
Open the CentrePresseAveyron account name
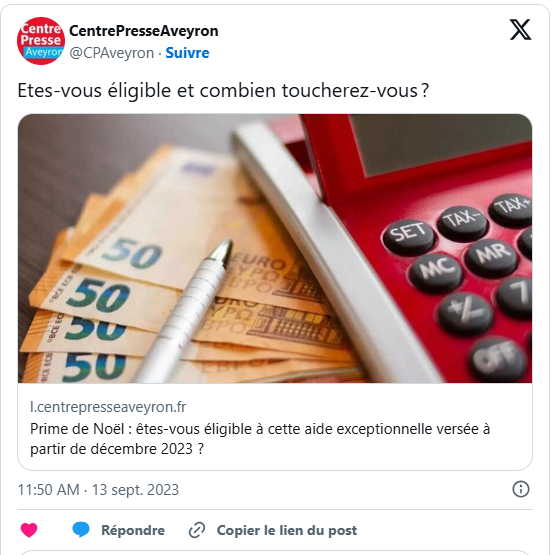tap(143, 31)
